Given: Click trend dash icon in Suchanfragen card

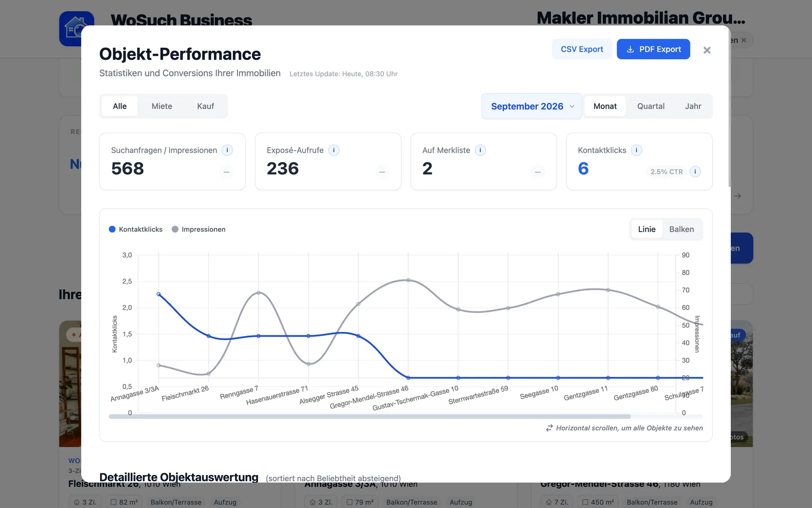Looking at the screenshot, I should tap(226, 172).
